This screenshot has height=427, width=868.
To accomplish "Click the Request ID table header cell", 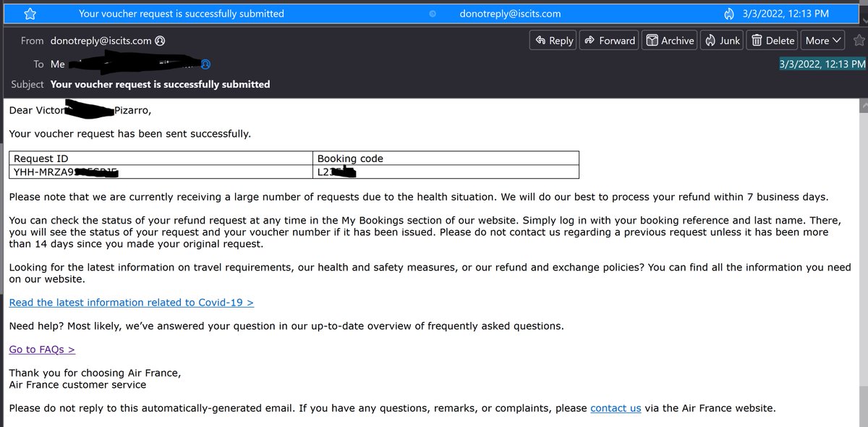I will 162,158.
